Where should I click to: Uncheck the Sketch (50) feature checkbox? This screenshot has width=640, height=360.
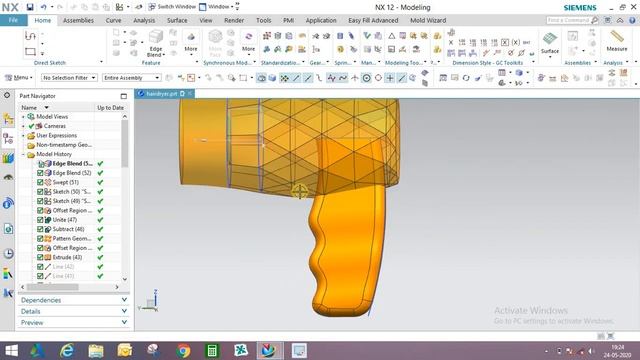tap(40, 192)
